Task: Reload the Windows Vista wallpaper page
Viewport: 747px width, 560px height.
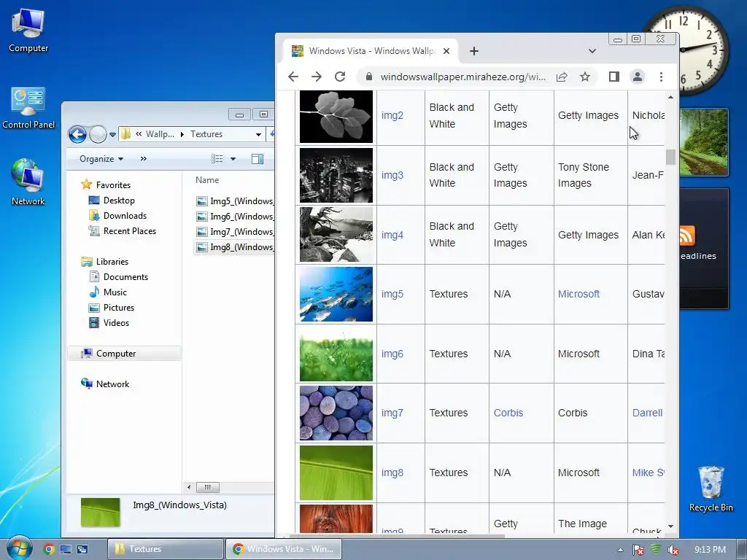Action: pos(340,77)
